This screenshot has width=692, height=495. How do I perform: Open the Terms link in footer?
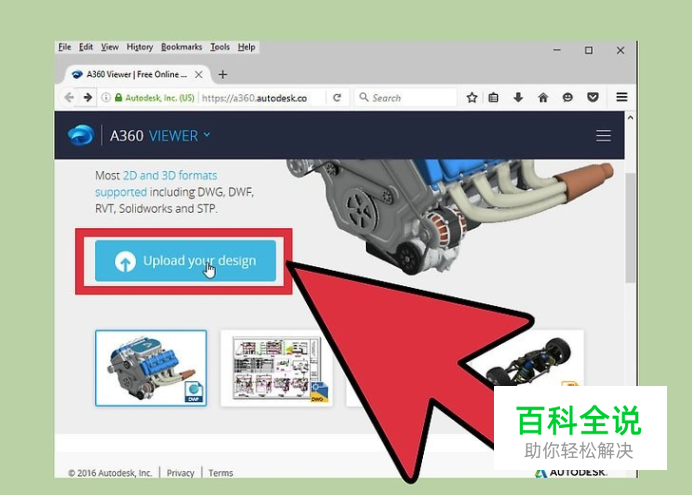click(221, 472)
